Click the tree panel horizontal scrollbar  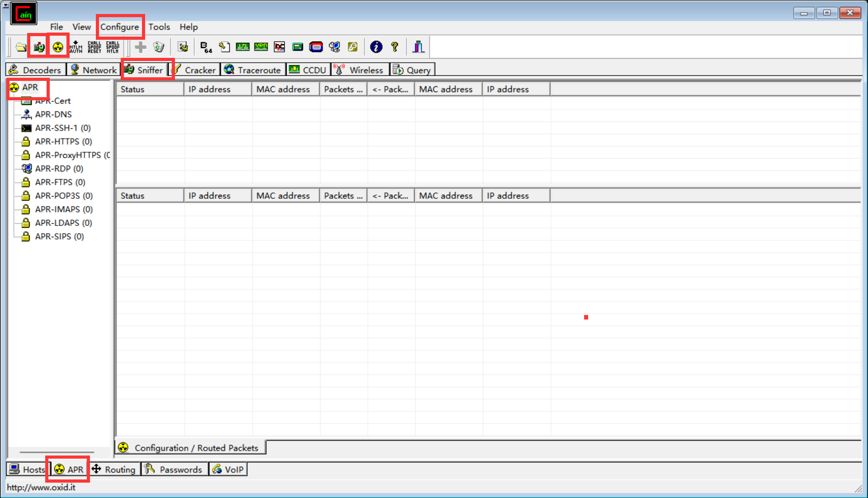[57, 452]
